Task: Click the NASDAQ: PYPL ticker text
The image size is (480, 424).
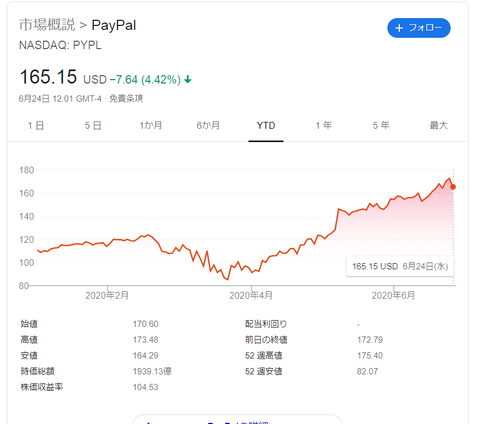Action: (x=60, y=45)
